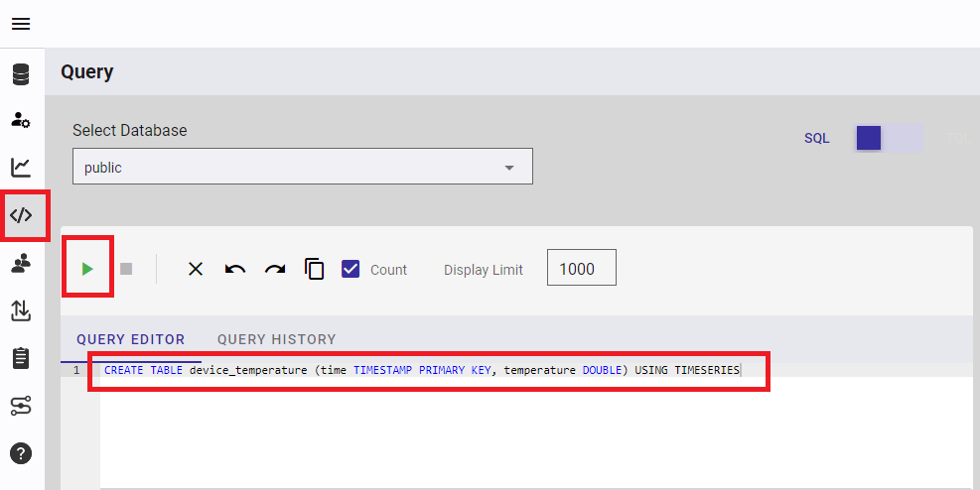Select the Query Editor tab
This screenshot has width=980, height=490.
(131, 339)
